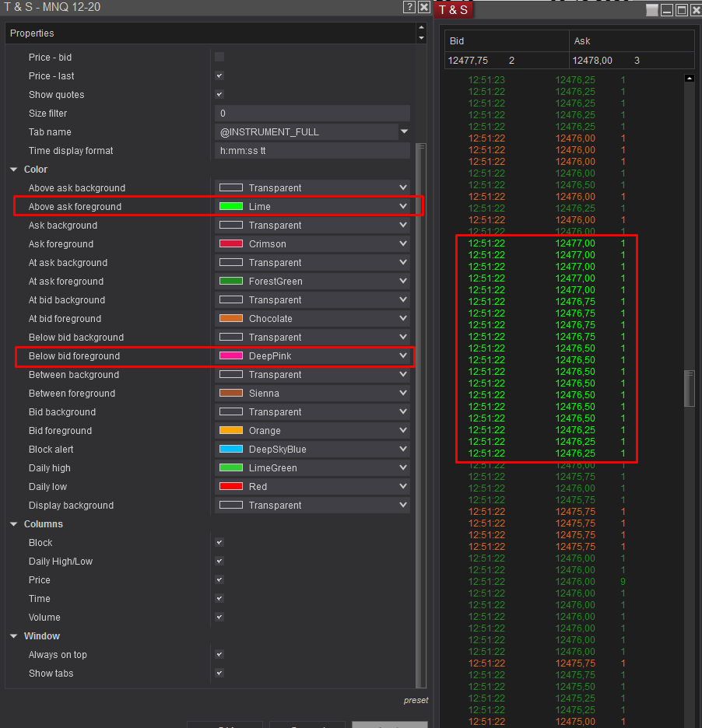Open Ask foreground Crimson dropdown
Screen dimensions: 702x728
312,243
